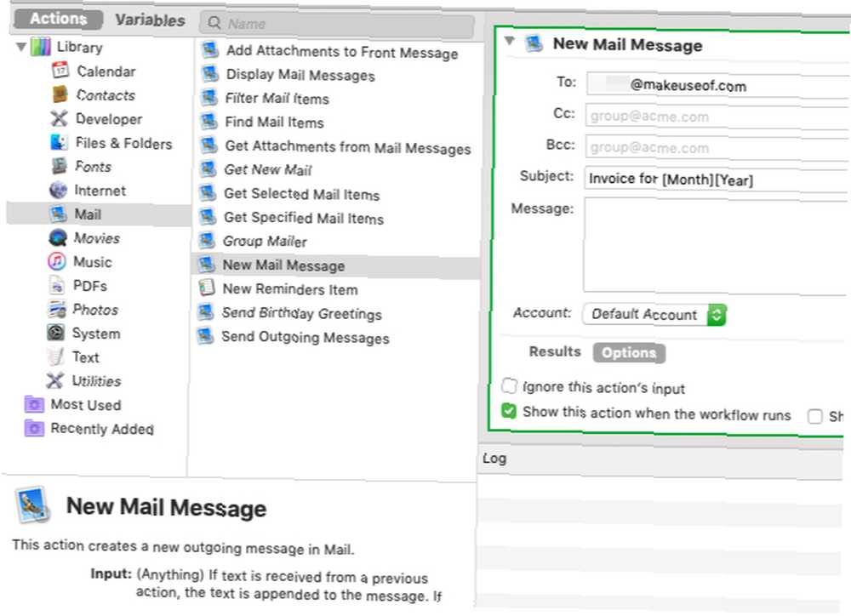Open the Default Account dropdown
Viewport: 851px width, 616px height.
pos(654,314)
